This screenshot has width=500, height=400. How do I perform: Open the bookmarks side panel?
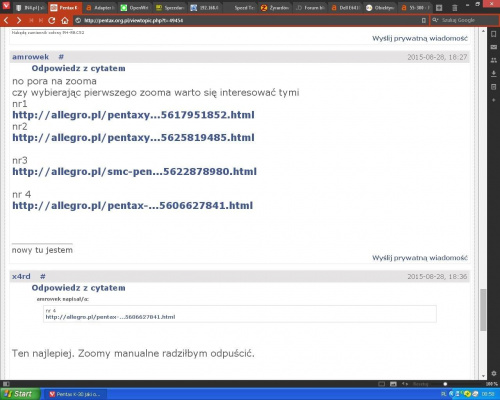tap(494, 34)
